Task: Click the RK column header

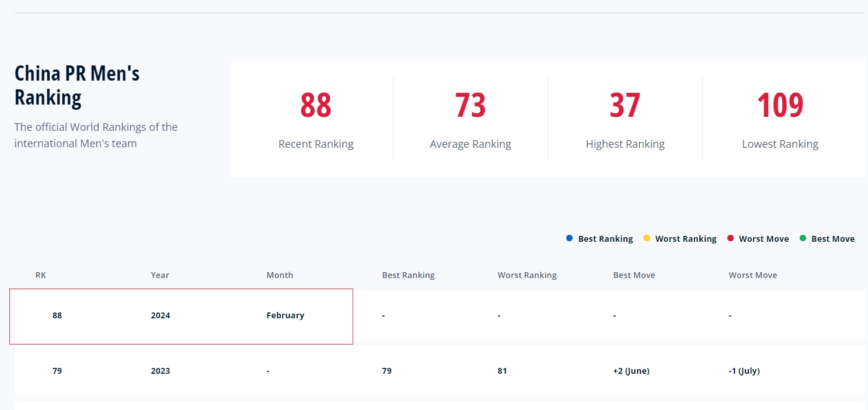Action: (x=41, y=275)
